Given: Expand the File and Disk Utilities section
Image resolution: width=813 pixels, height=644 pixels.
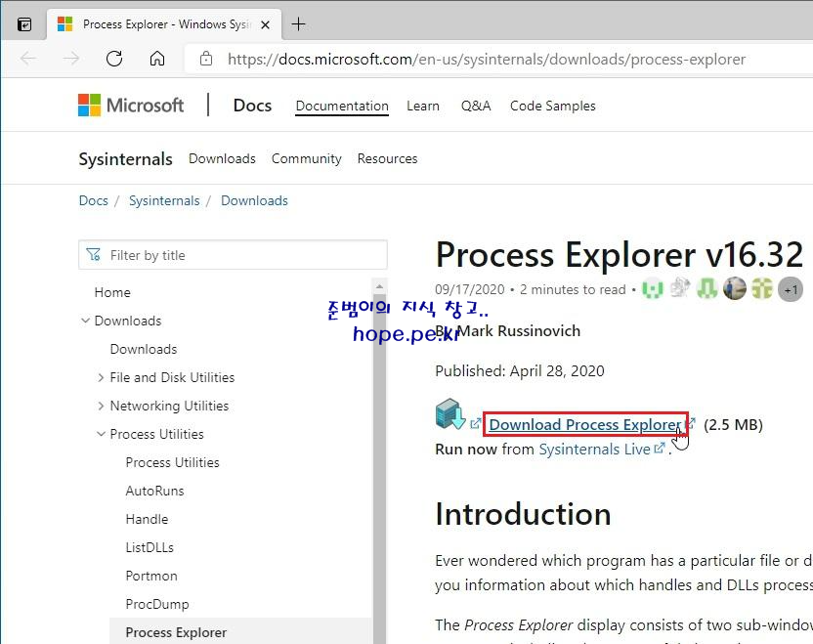Looking at the screenshot, I should pos(102,377).
